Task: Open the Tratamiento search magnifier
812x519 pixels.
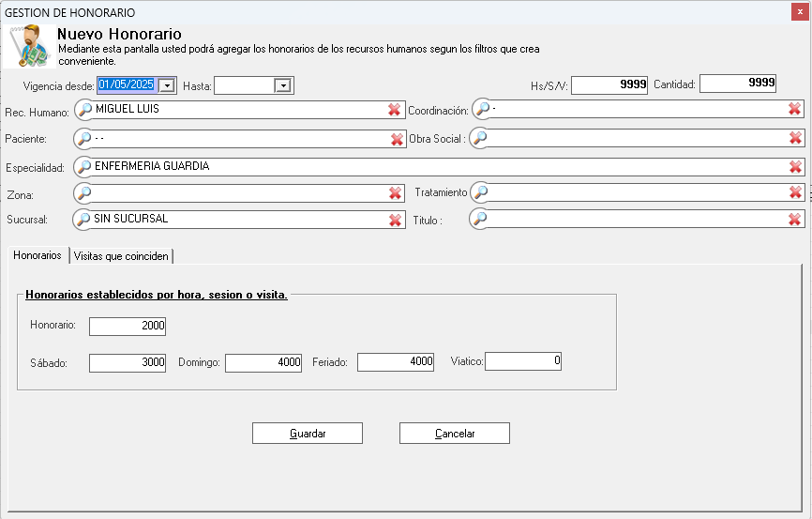Action: [x=481, y=192]
